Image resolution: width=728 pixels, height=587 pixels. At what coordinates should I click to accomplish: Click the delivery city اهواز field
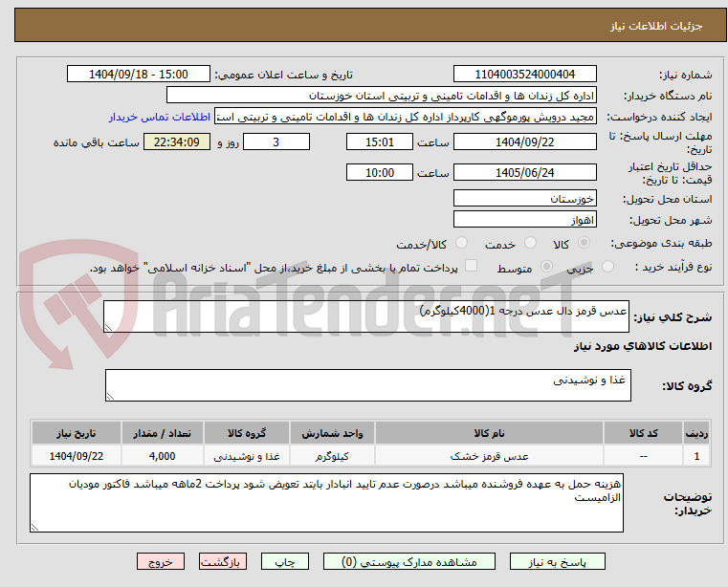524,220
